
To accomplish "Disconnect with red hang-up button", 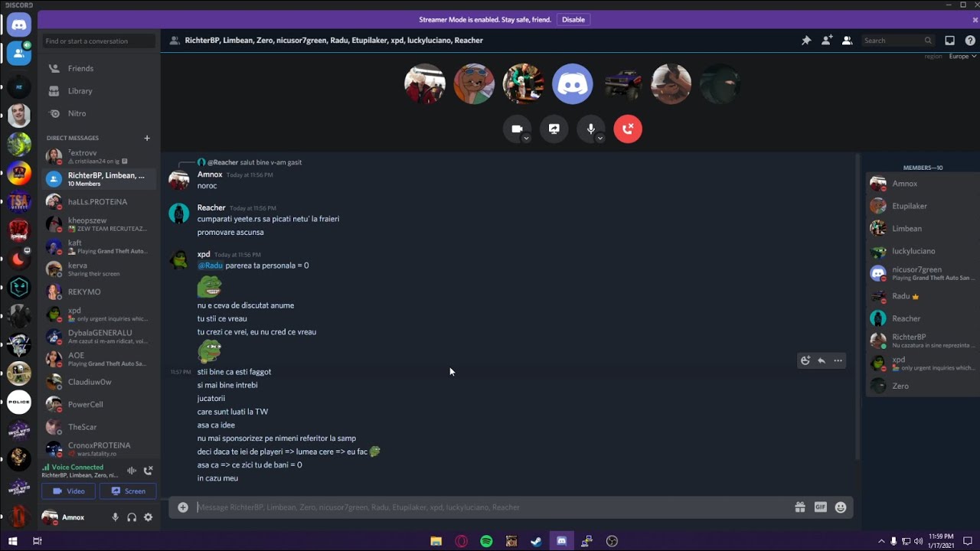I will (628, 129).
